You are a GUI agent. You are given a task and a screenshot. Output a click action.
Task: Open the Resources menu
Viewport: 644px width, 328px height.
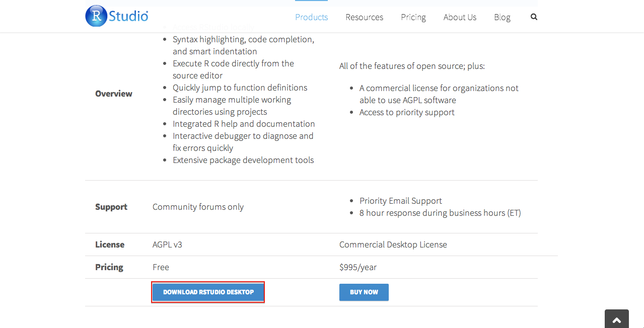tap(364, 17)
